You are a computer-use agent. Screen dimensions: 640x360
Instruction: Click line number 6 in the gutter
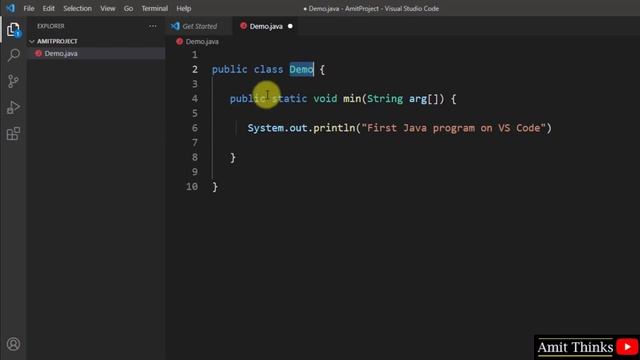(195, 128)
